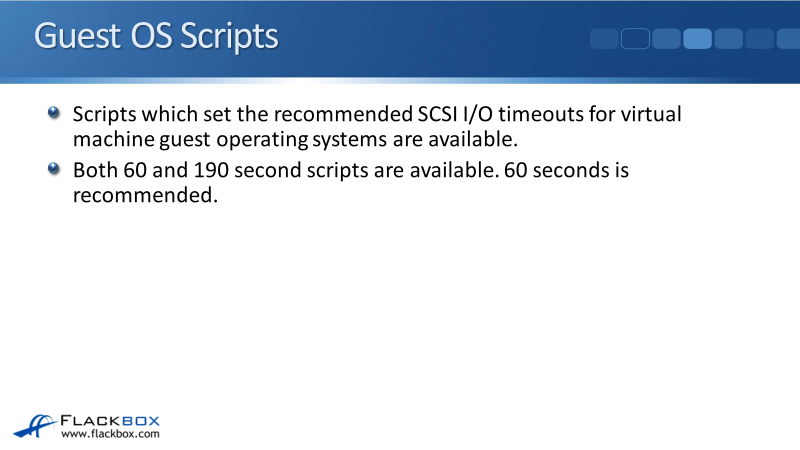
Task: Click the third header square, left of brightest
Action: coord(667,39)
